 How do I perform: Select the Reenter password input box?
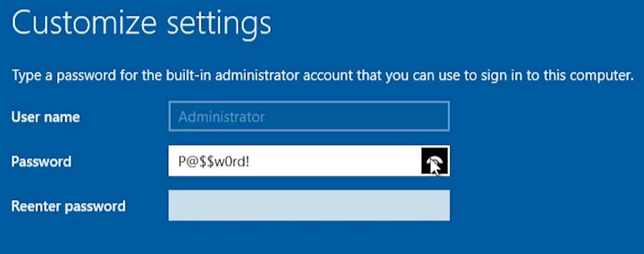pyautogui.click(x=309, y=205)
